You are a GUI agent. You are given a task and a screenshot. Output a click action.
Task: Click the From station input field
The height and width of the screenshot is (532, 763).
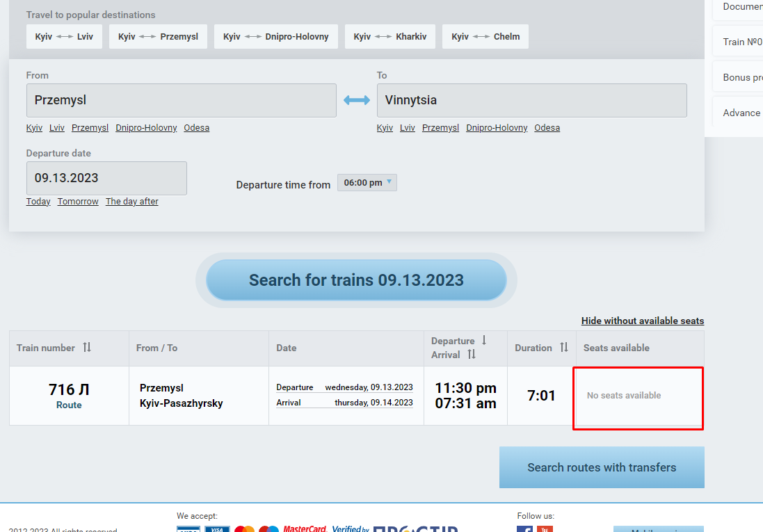(x=182, y=100)
